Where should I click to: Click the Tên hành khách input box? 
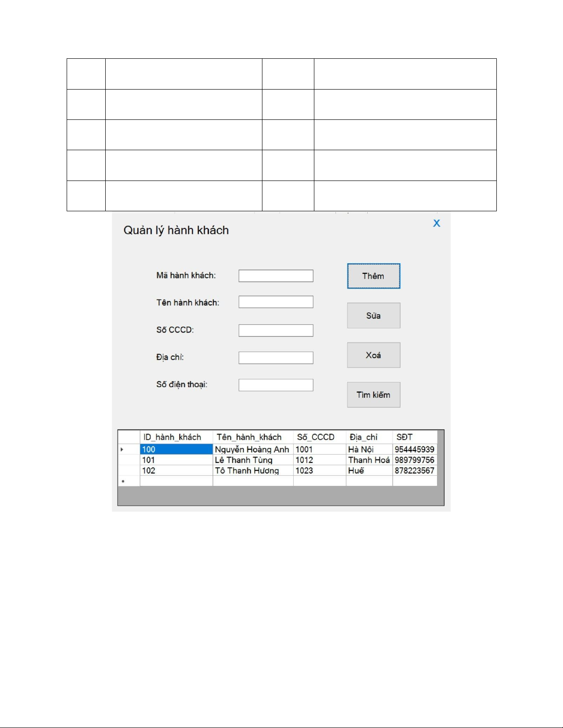(x=276, y=302)
